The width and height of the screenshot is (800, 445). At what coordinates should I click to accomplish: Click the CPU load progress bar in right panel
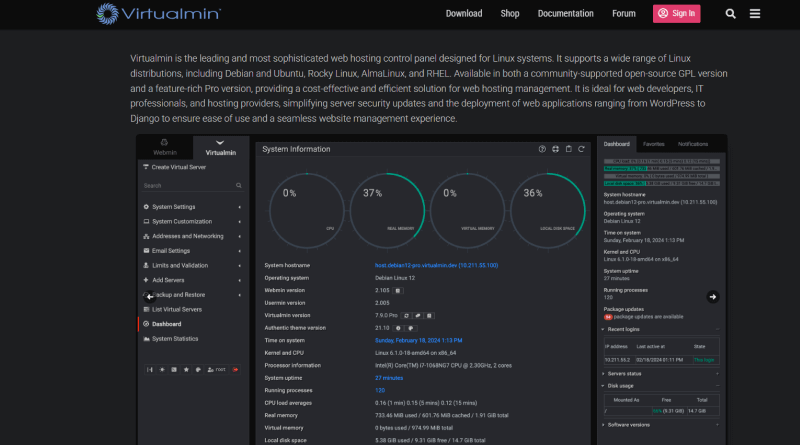pos(661,161)
